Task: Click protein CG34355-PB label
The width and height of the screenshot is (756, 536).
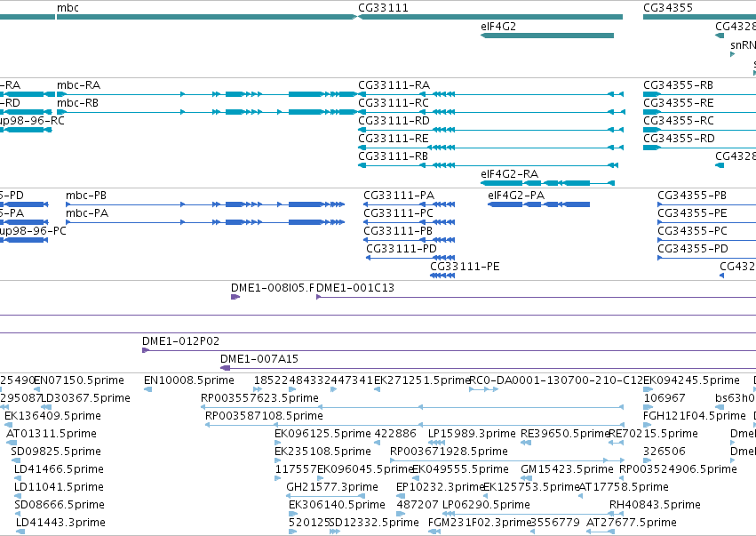Action: [692, 196]
